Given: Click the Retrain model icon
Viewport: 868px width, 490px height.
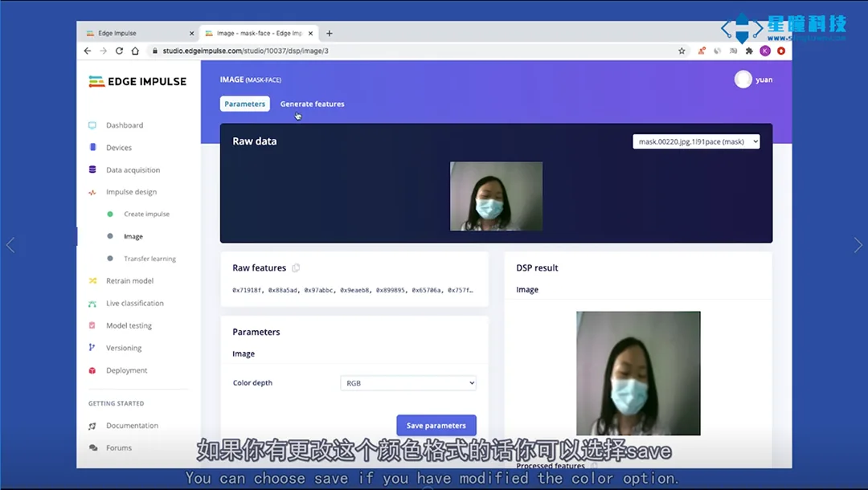Looking at the screenshot, I should point(92,281).
